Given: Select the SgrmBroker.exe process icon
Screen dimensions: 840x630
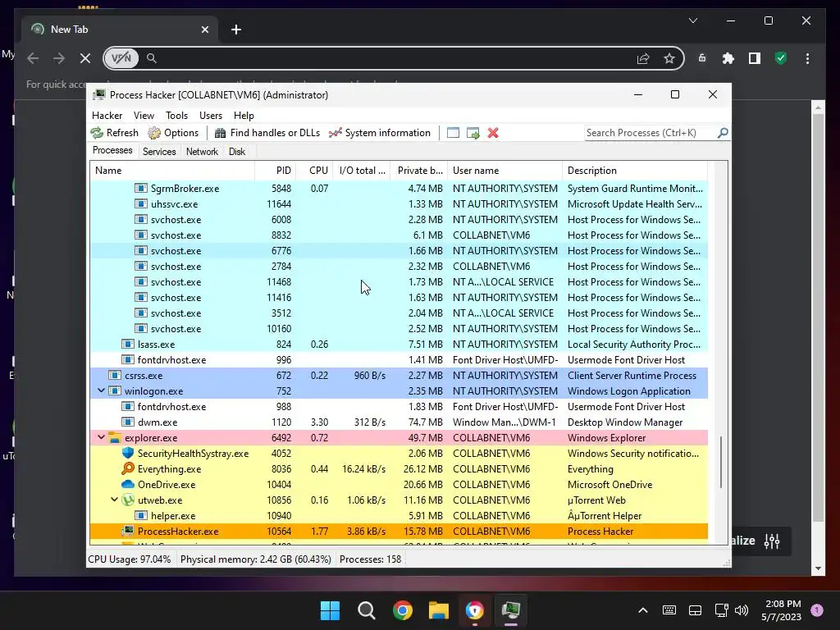Looking at the screenshot, I should pos(141,189).
